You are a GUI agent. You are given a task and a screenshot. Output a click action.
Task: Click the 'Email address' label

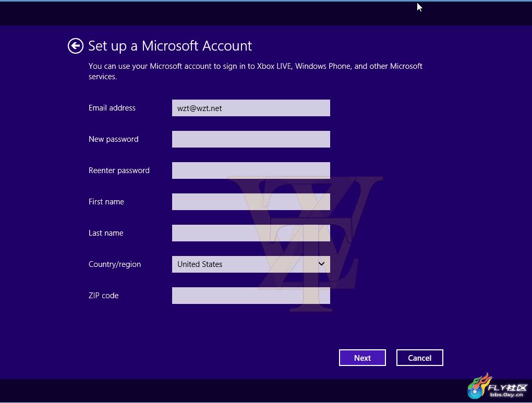(112, 108)
